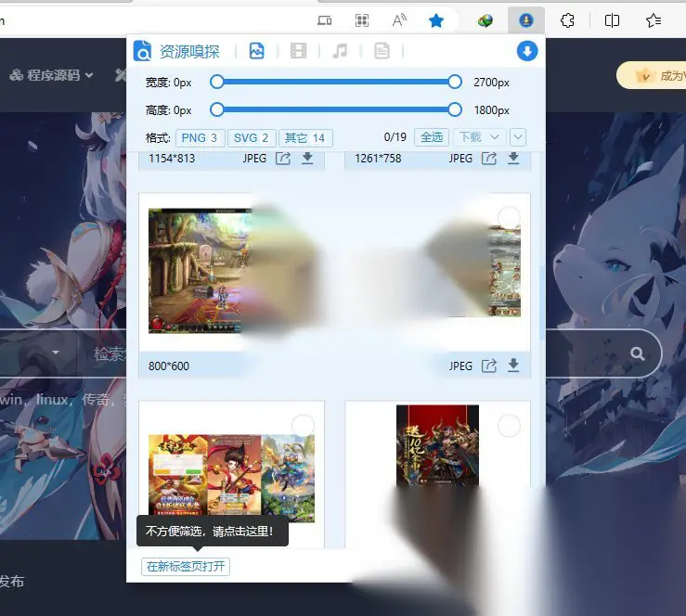Click the blue round download arrow button
The width and height of the screenshot is (686, 616).
click(x=527, y=51)
